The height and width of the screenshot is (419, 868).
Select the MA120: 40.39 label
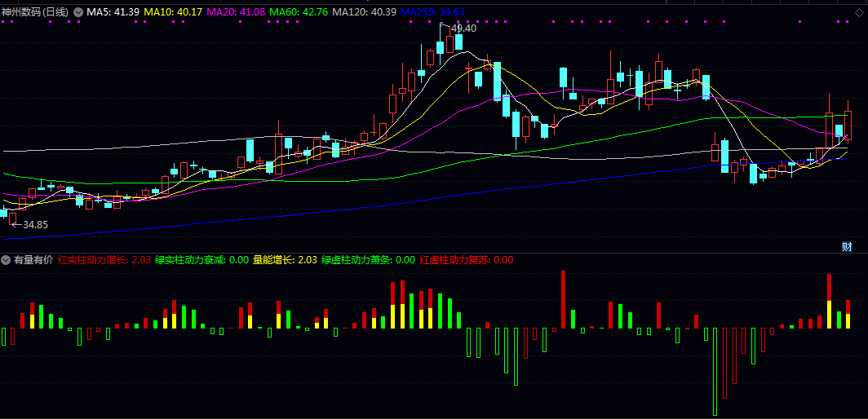point(365,11)
